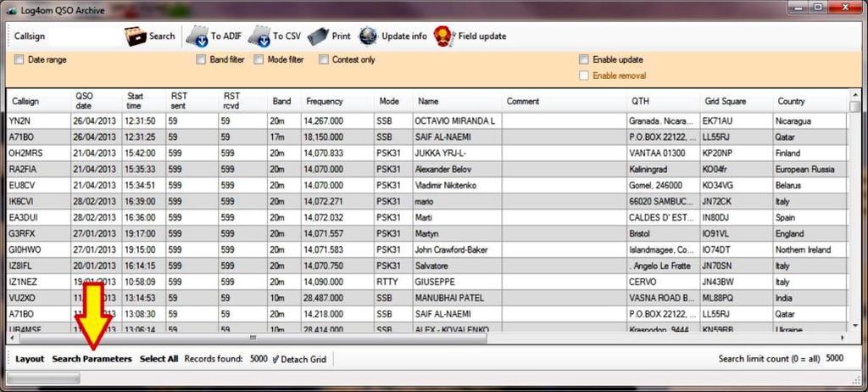
Task: Click grid square cell KP20NP
Action: click(737, 153)
